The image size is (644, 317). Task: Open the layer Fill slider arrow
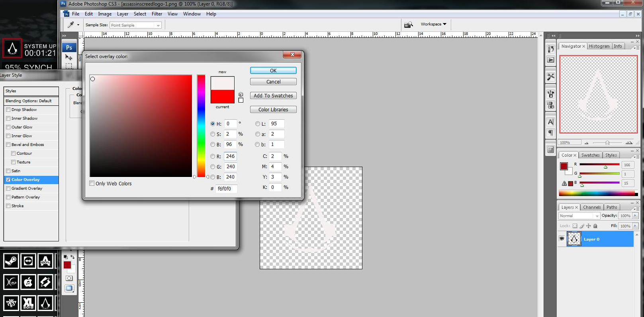pos(635,226)
